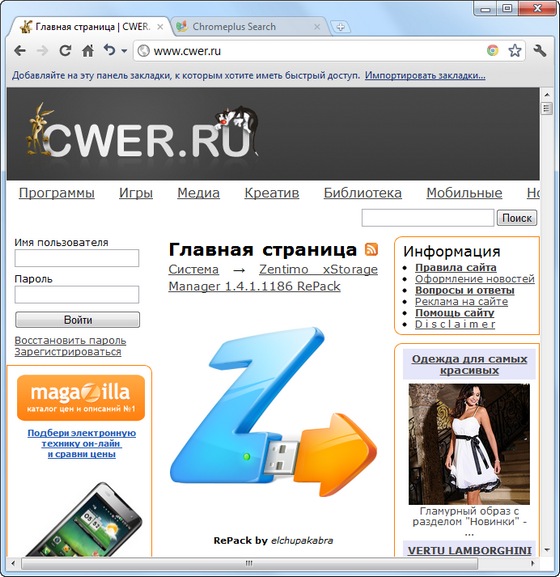
Task: Open the home page via house icon
Action: (88, 50)
